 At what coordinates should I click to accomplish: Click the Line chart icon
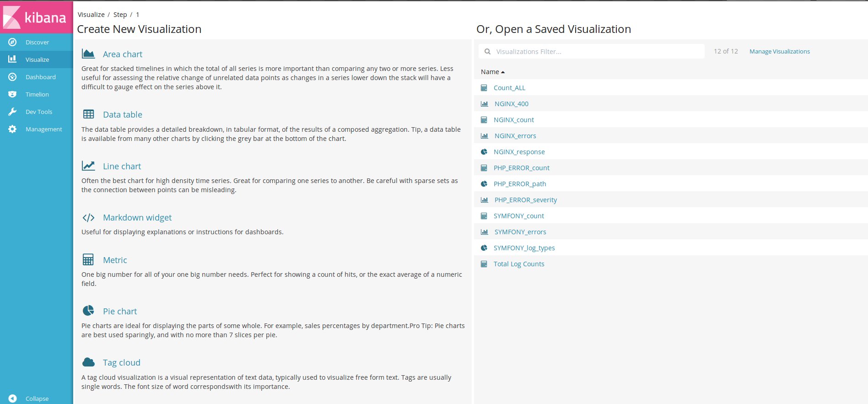pos(88,166)
